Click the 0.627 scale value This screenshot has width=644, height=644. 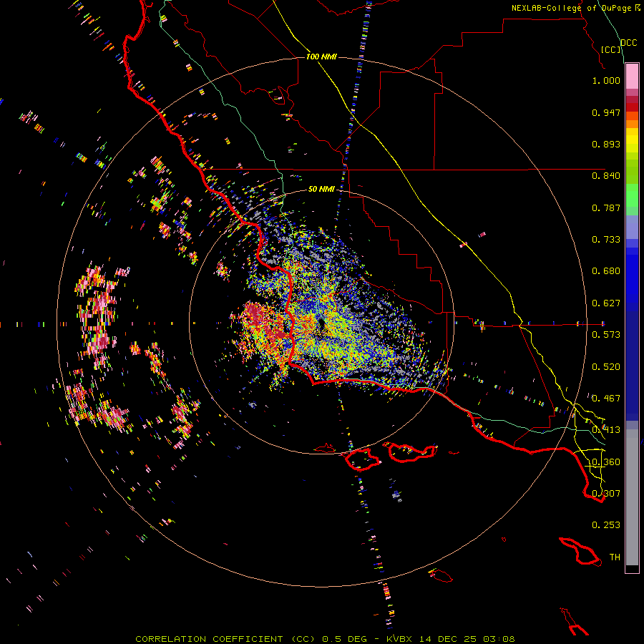click(606, 303)
